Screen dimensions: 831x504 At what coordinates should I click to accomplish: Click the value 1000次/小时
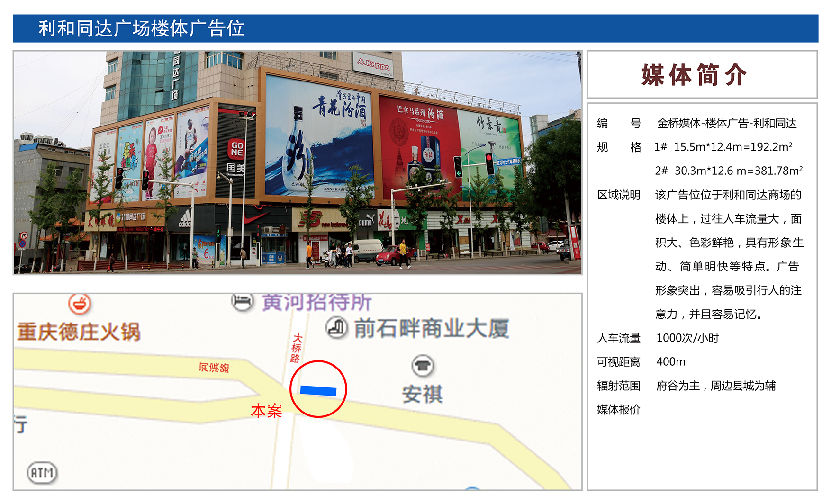tap(687, 338)
